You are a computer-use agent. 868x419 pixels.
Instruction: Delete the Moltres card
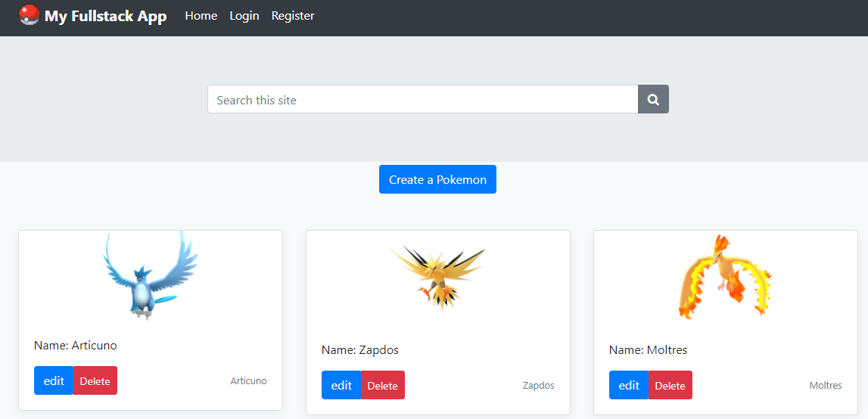(670, 385)
